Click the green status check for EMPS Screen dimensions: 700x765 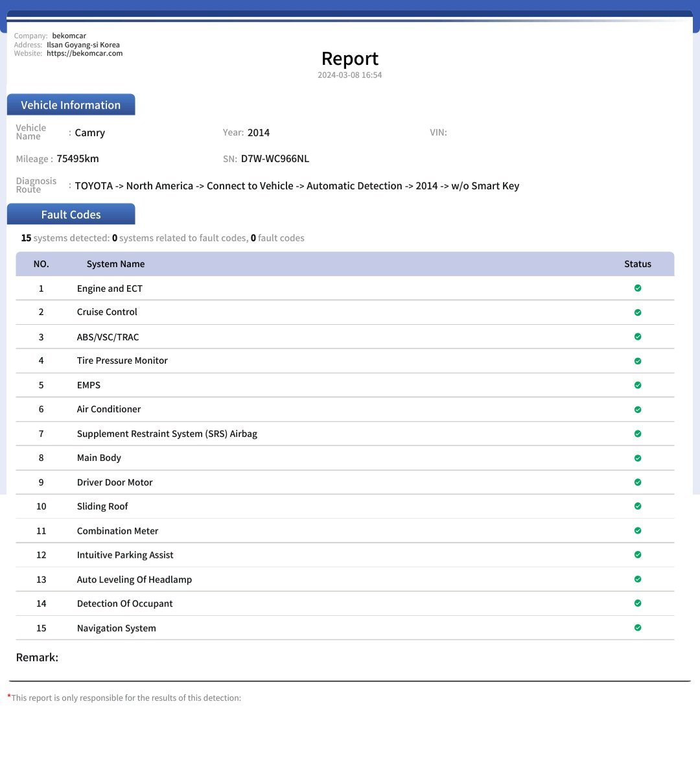click(x=638, y=385)
